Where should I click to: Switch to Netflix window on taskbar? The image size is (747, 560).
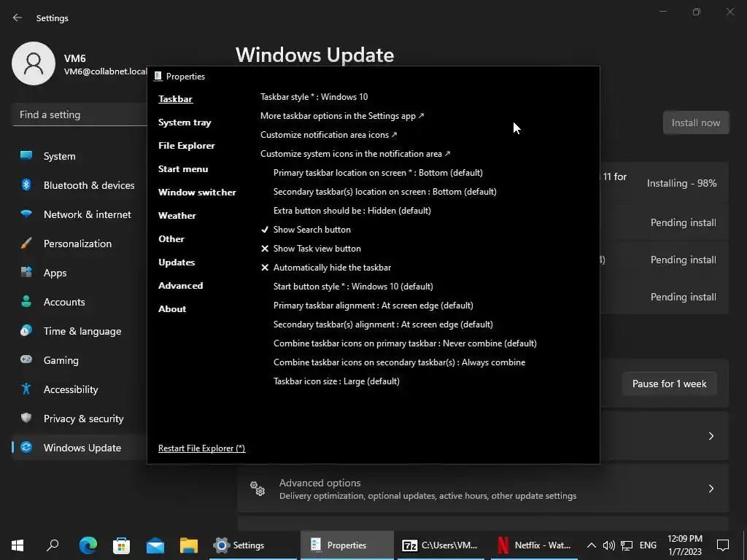point(533,545)
